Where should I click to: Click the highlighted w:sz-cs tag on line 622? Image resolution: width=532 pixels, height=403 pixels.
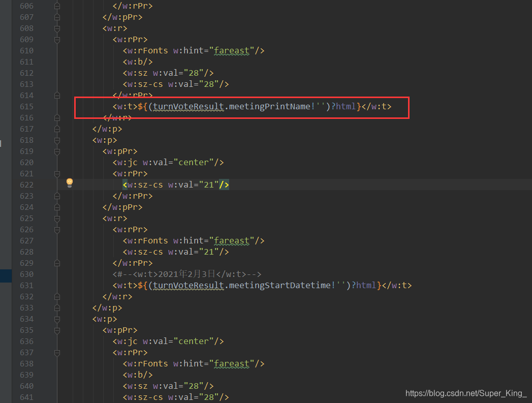(x=176, y=185)
